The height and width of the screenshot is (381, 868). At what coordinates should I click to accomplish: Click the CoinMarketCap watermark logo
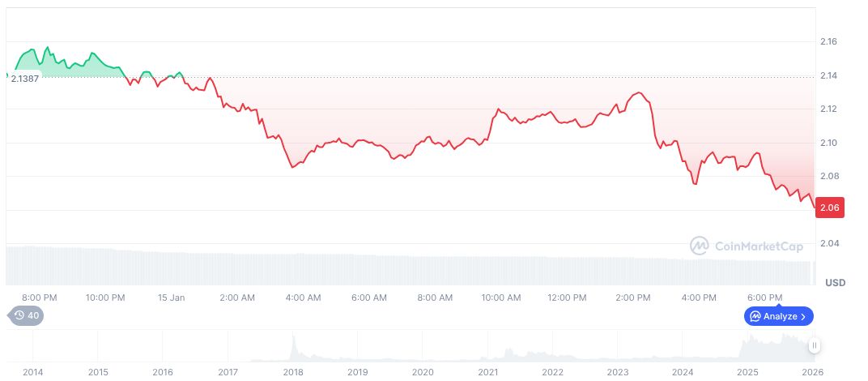tap(746, 245)
